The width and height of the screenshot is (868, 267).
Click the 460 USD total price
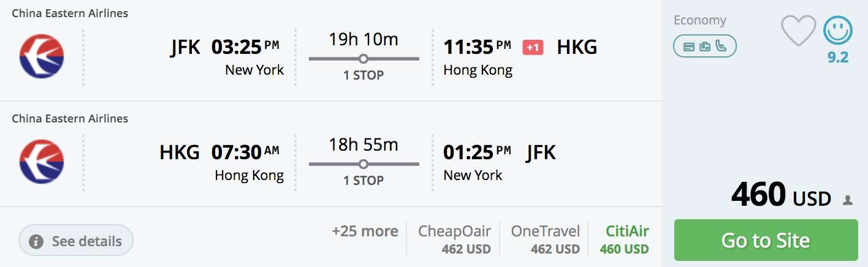781,195
